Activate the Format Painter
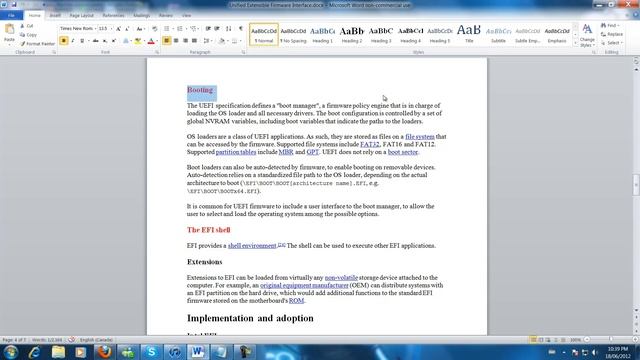This screenshot has height=360, width=640. coord(37,44)
